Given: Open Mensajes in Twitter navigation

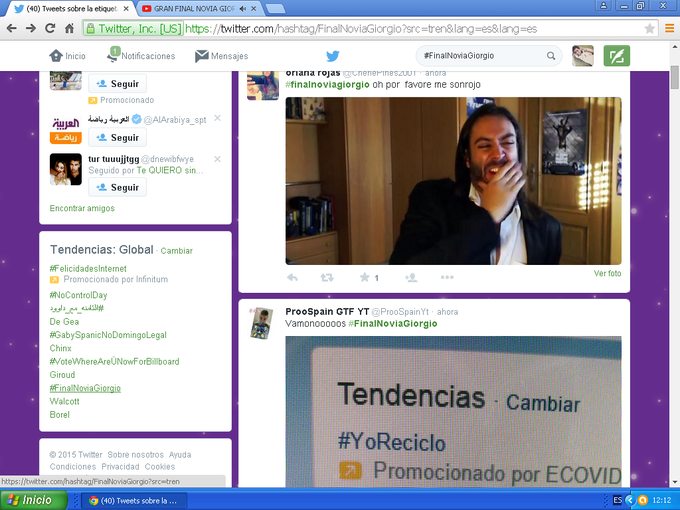Looking at the screenshot, I should pyautogui.click(x=222, y=56).
